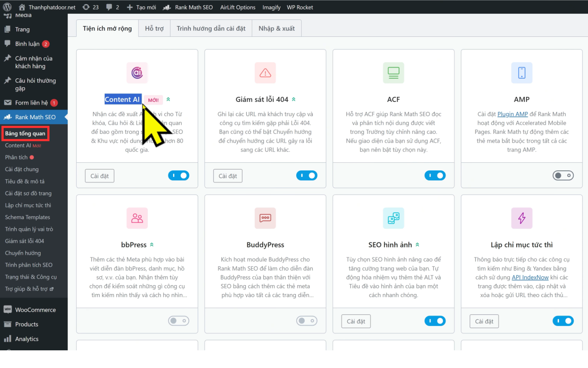
Task: Click the bbPress users icon
Action: pos(137,218)
